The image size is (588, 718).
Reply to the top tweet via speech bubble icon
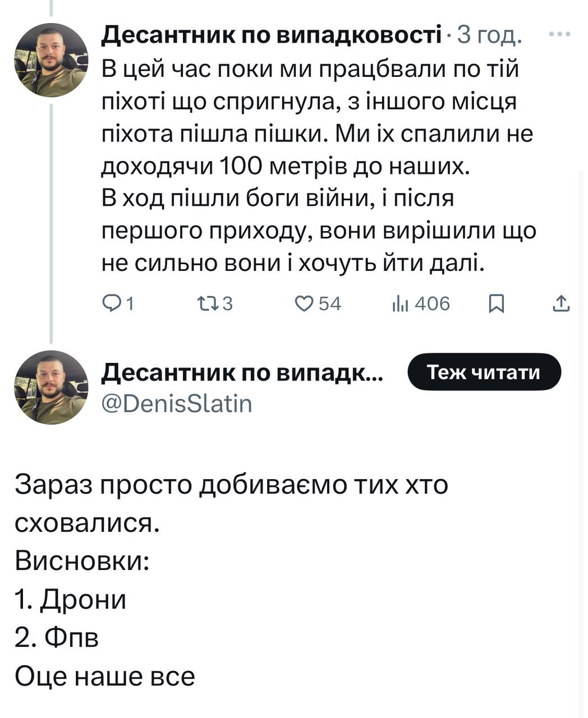coord(112,304)
